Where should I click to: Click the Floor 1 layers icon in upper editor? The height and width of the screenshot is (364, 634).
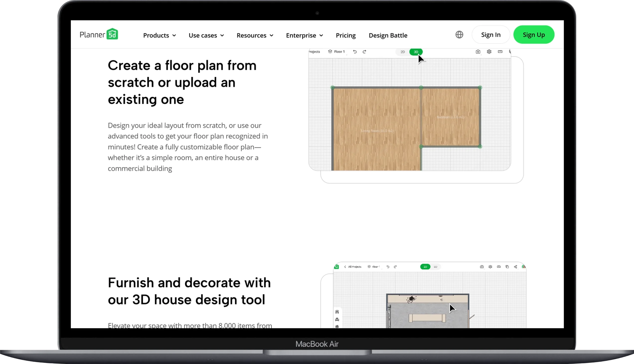330,52
